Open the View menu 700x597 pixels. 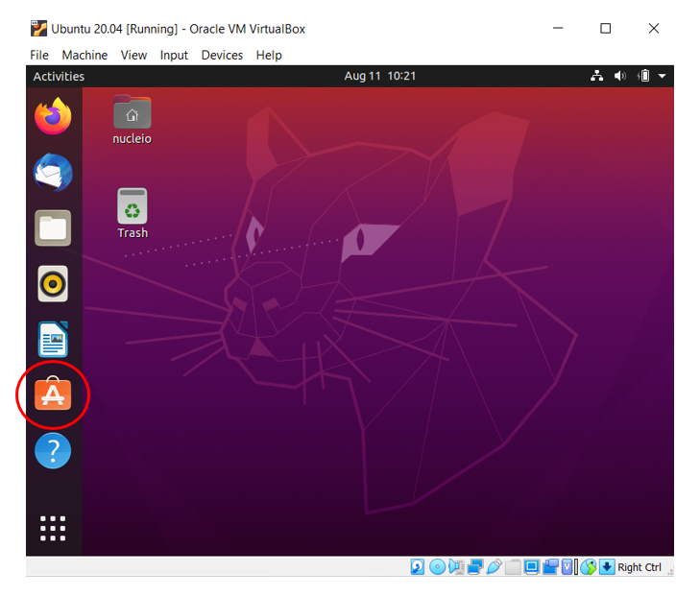133,55
